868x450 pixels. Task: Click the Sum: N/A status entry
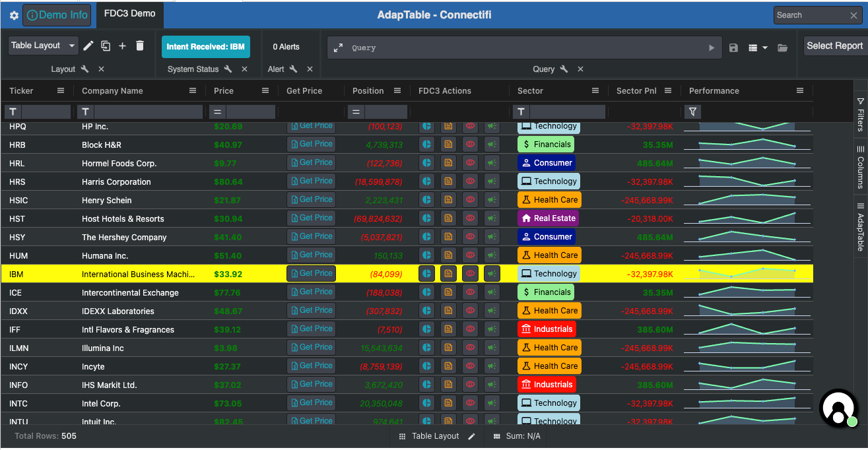[516, 436]
